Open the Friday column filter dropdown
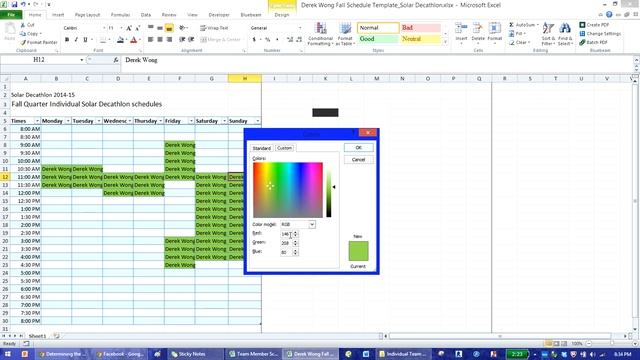Image resolution: width=640 pixels, height=360 pixels. 191,121
